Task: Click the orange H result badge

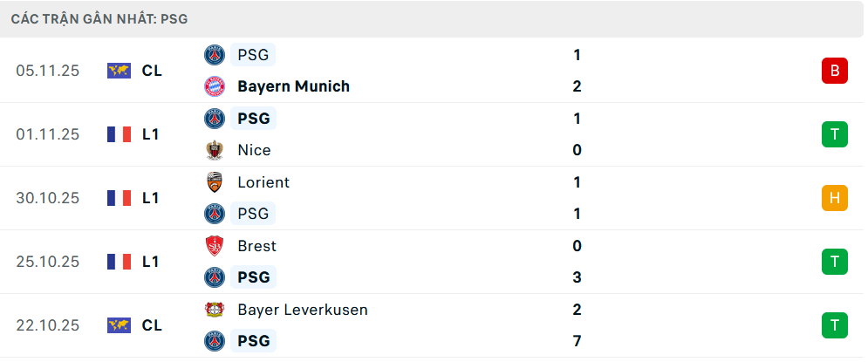Action: pyautogui.click(x=834, y=198)
